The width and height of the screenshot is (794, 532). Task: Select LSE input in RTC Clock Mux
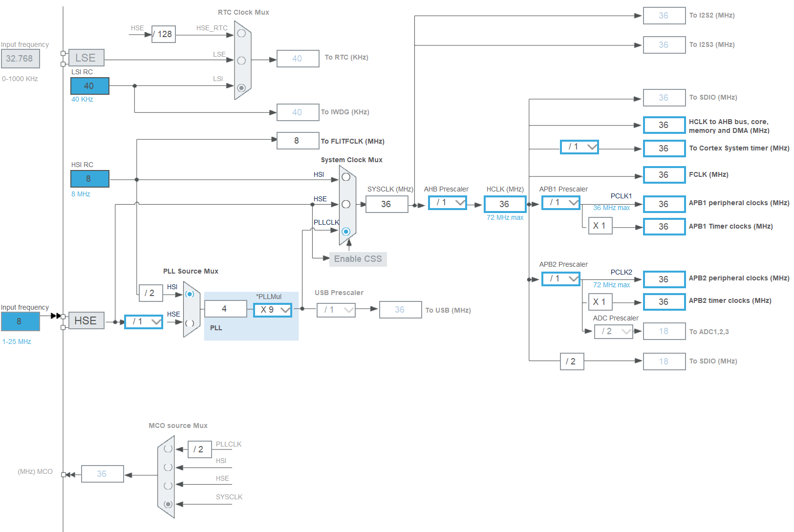pyautogui.click(x=241, y=61)
